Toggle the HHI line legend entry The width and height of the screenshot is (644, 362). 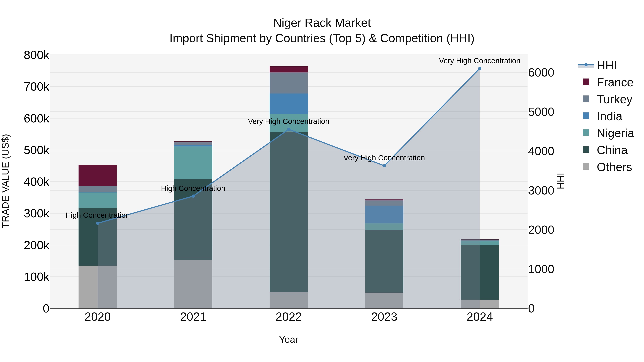(x=597, y=65)
